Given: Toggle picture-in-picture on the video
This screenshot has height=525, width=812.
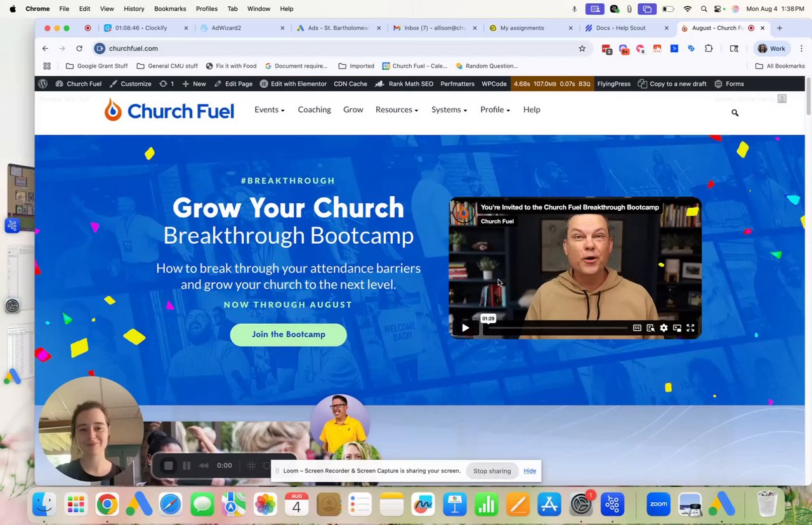Looking at the screenshot, I should pos(677,328).
